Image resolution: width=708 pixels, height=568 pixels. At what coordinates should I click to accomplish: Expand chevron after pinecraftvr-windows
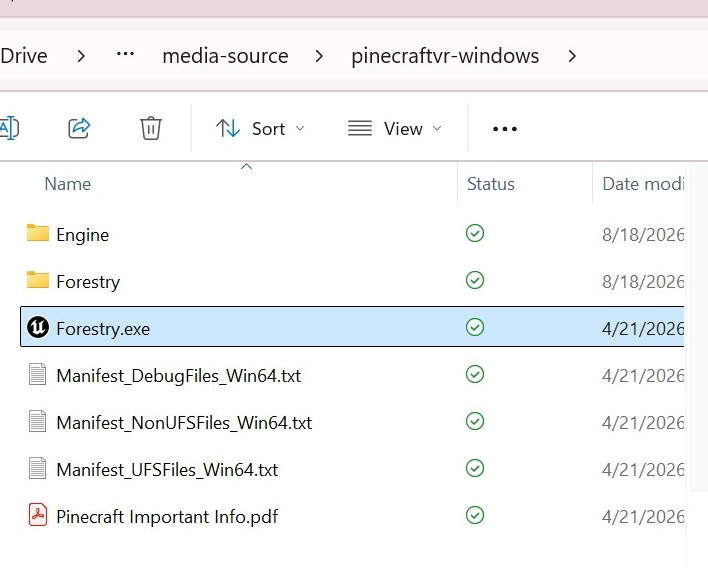[572, 56]
